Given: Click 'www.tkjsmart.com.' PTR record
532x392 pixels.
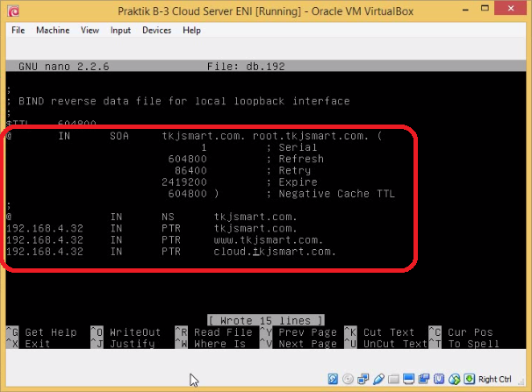Looking at the screenshot, I should pos(268,240).
